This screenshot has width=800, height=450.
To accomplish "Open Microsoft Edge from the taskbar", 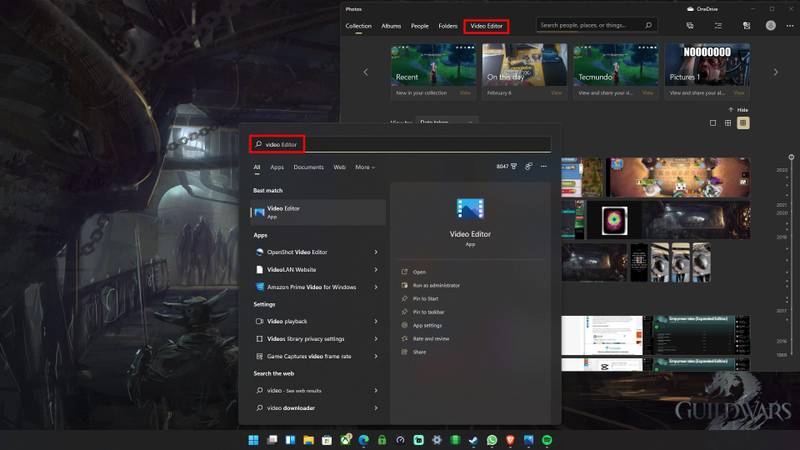I will [x=363, y=440].
